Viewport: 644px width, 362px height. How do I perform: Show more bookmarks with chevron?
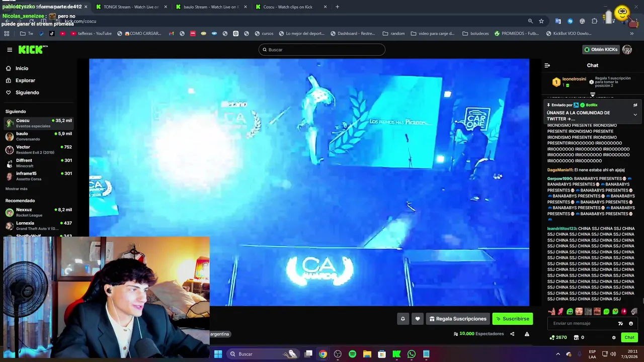tap(631, 34)
